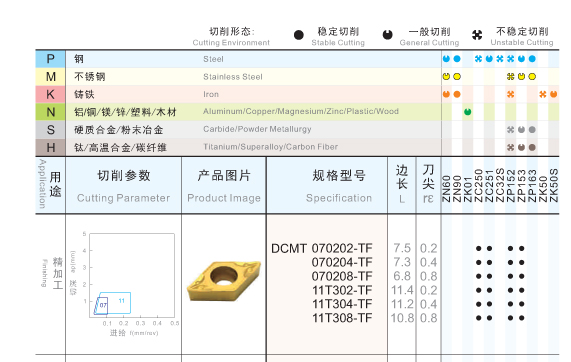
Task: Click the ZP152 grade column header
Action: pyautogui.click(x=511, y=186)
